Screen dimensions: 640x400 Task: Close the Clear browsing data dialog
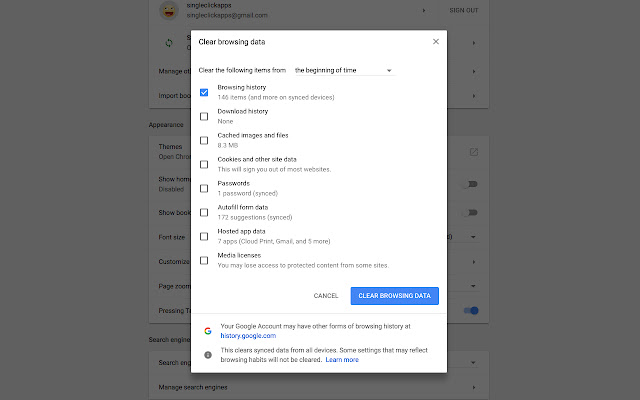point(436,42)
